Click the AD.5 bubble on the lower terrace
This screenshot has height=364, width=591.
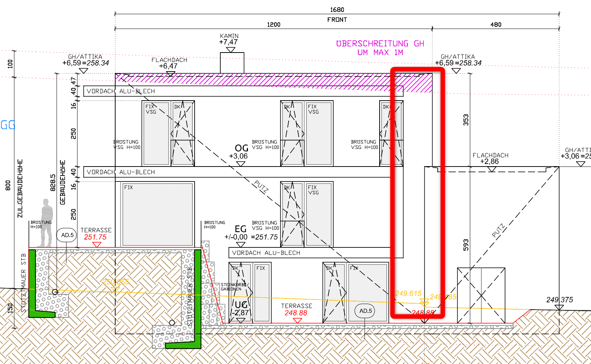pos(365,311)
